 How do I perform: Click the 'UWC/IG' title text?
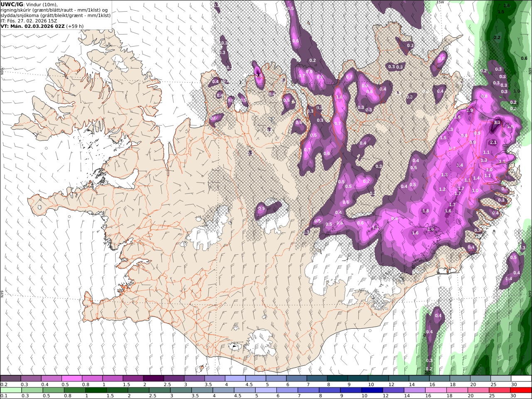click(12, 4)
